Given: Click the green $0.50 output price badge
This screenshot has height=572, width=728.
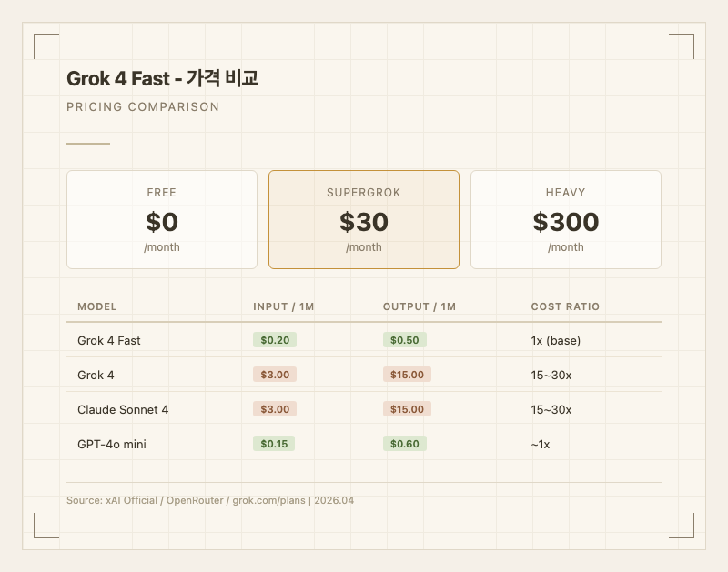Looking at the screenshot, I should 405,340.
